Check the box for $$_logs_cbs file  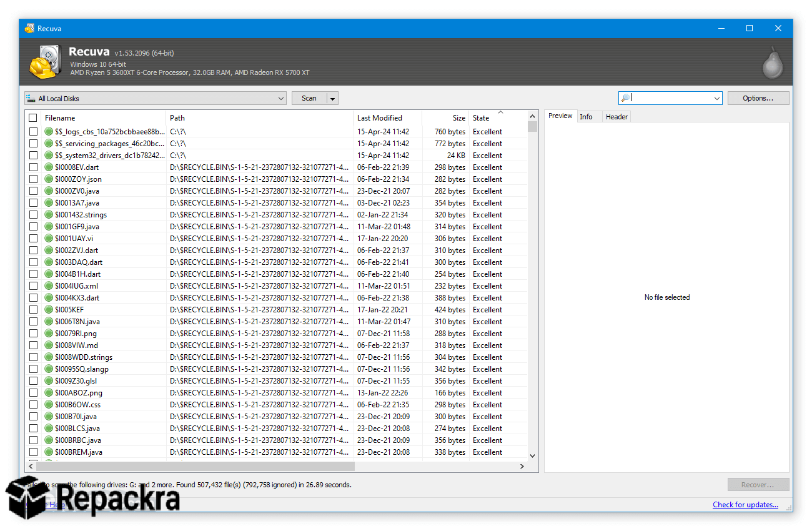(x=33, y=132)
